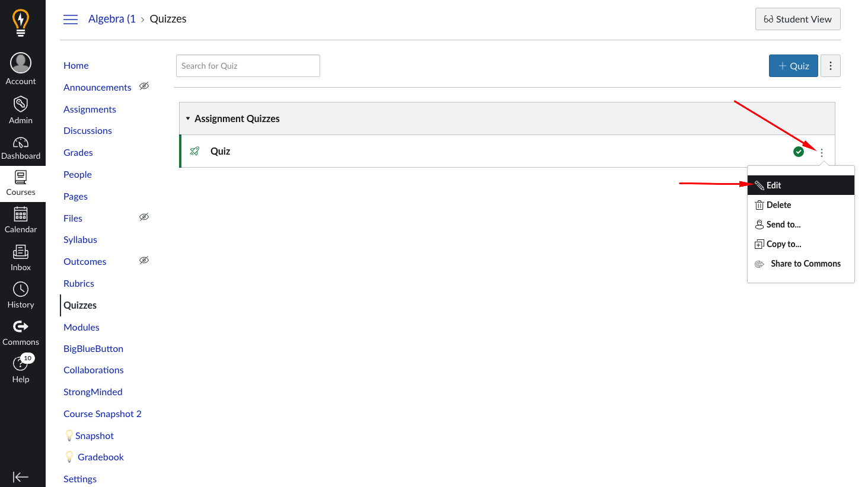Viewport: 868px width, 487px height.
Task: Click the green published checkmark on Quiz
Action: pyautogui.click(x=799, y=152)
